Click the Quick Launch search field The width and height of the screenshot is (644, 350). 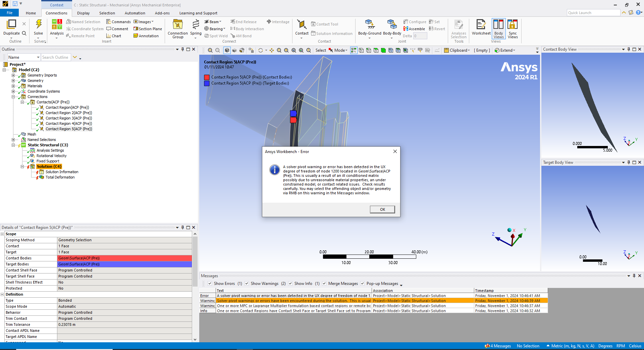coord(593,13)
